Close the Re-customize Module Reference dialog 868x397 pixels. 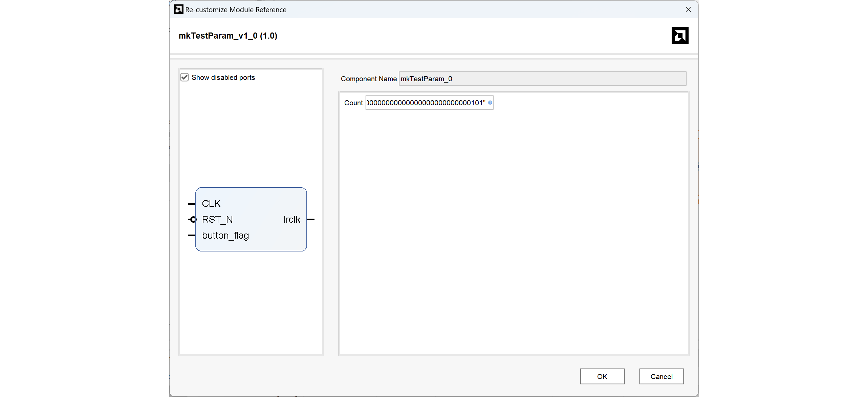[x=688, y=9]
